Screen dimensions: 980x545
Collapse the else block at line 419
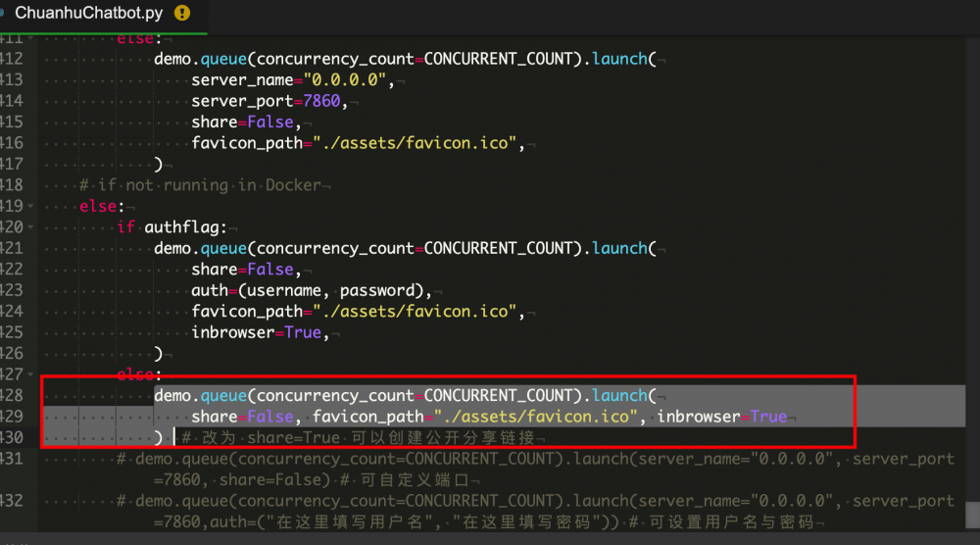[x=31, y=207]
